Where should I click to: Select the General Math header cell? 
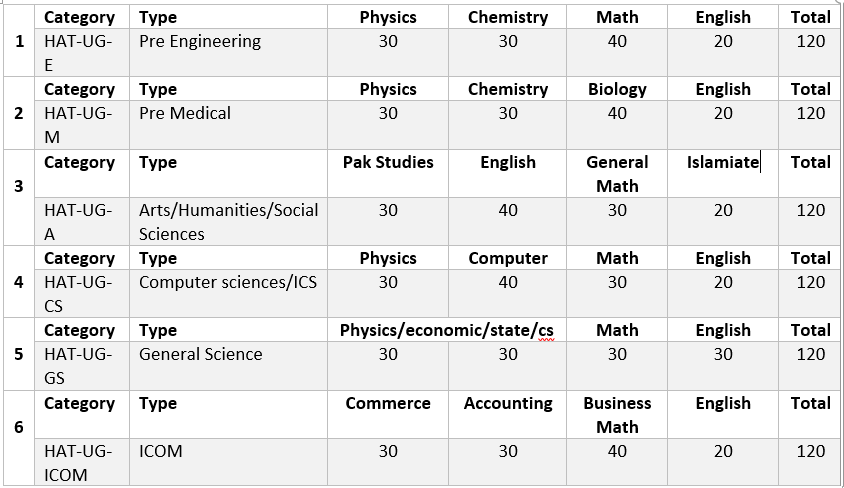pyautogui.click(x=617, y=173)
